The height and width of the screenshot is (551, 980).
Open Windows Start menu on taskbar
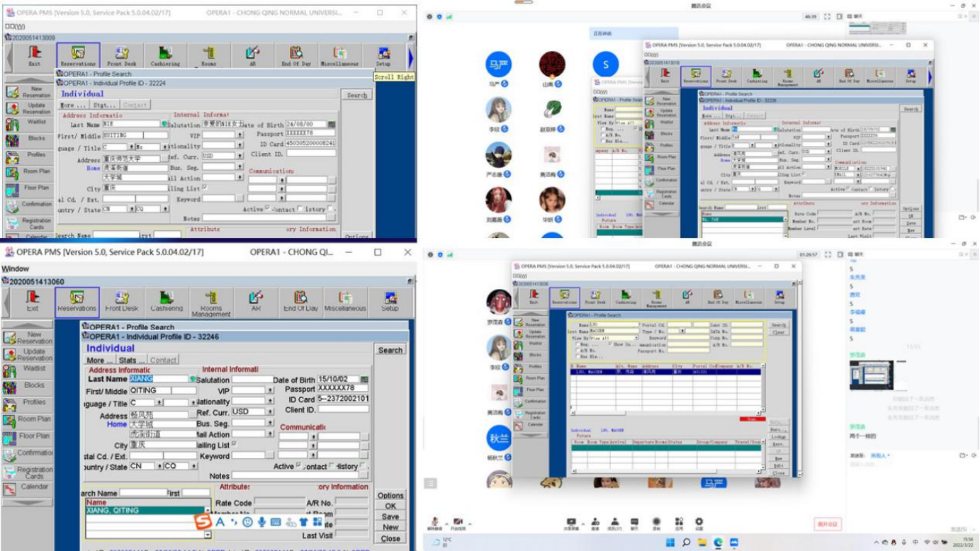pos(669,543)
